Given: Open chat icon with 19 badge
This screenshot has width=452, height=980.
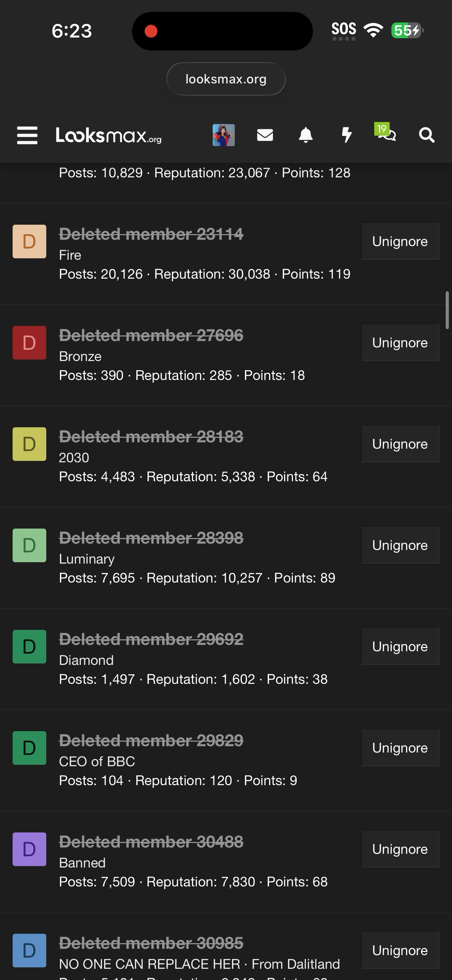Looking at the screenshot, I should (386, 134).
